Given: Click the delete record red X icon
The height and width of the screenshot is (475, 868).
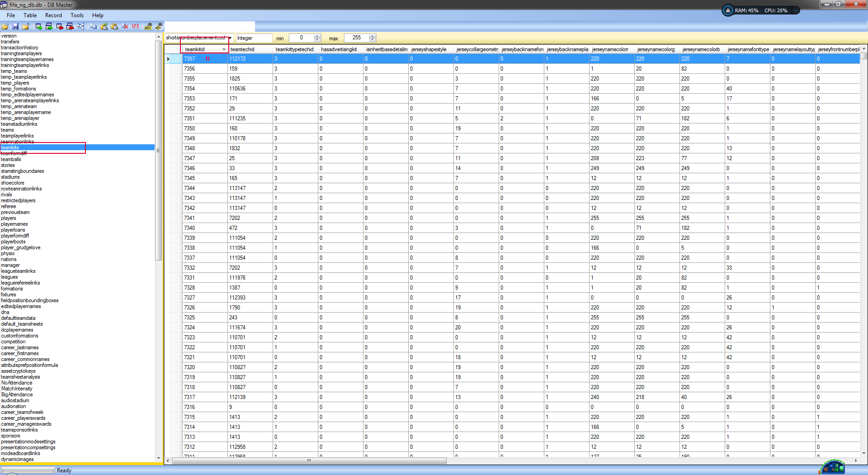Looking at the screenshot, I should click(x=125, y=27).
